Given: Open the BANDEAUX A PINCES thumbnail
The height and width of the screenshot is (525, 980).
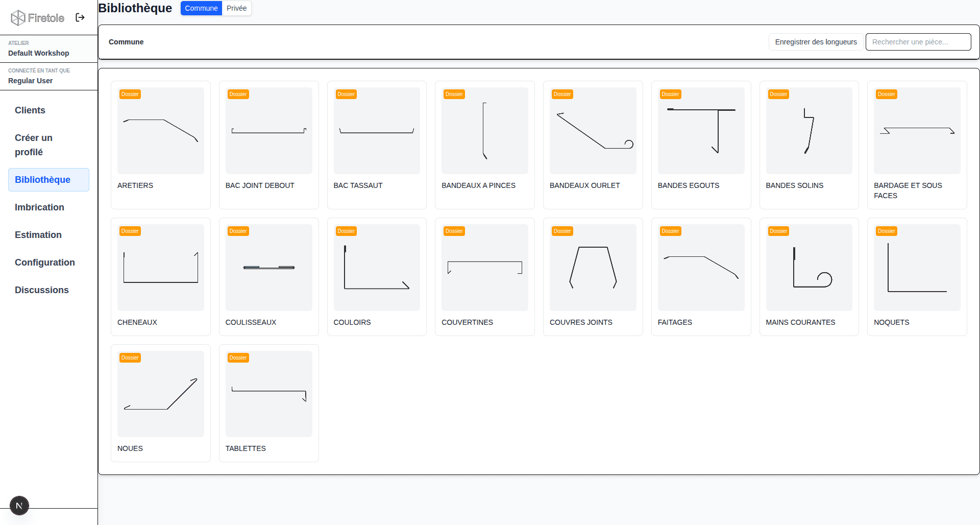Looking at the screenshot, I should click(x=485, y=131).
